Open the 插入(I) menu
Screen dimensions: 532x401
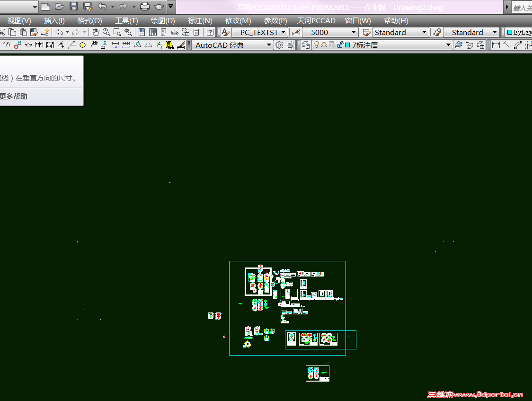pos(54,21)
